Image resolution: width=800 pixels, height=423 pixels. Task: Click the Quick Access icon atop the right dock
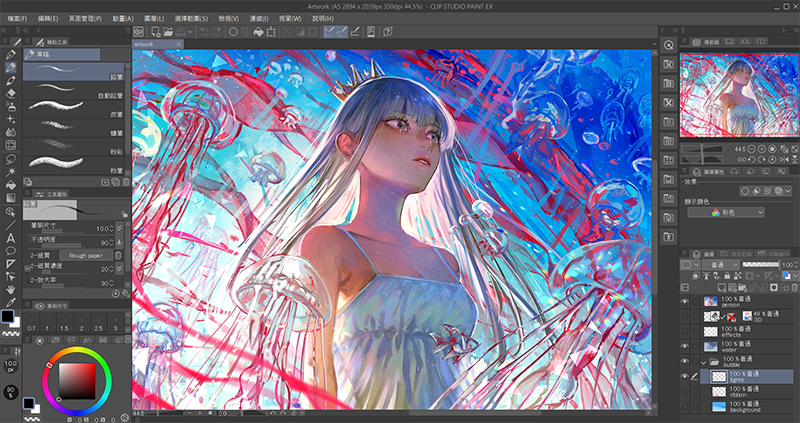click(x=669, y=45)
